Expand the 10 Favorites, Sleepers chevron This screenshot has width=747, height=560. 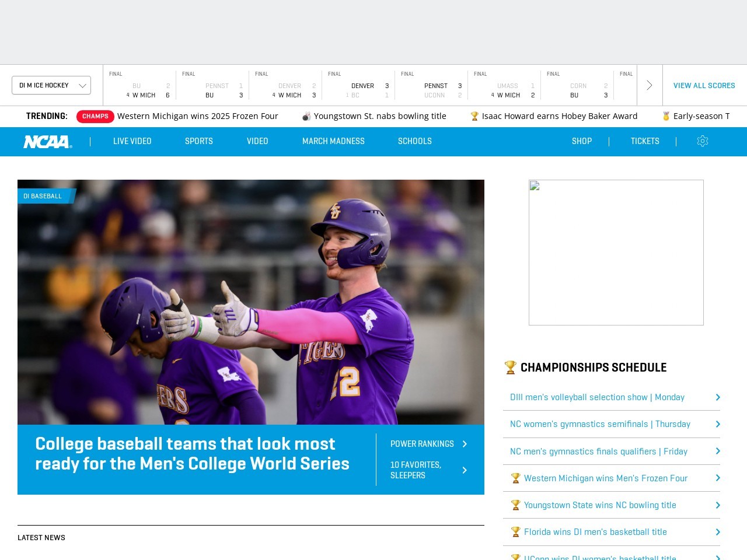coord(465,470)
